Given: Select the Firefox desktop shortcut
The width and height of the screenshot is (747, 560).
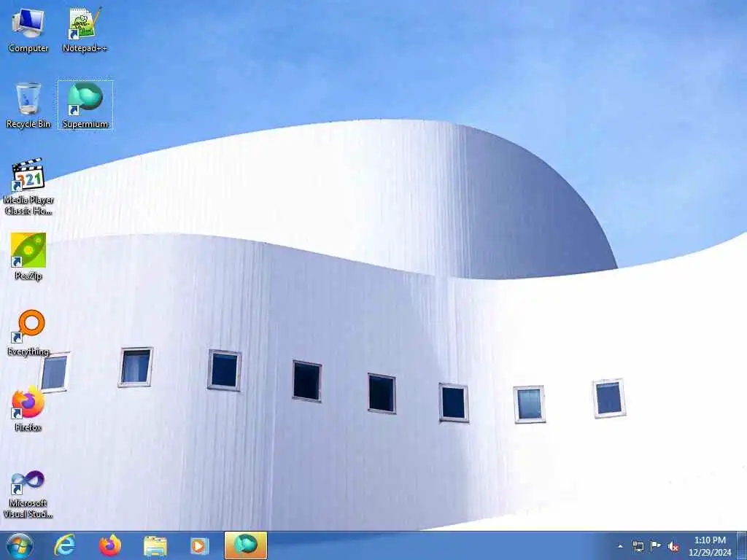Looking at the screenshot, I should click(28, 409).
